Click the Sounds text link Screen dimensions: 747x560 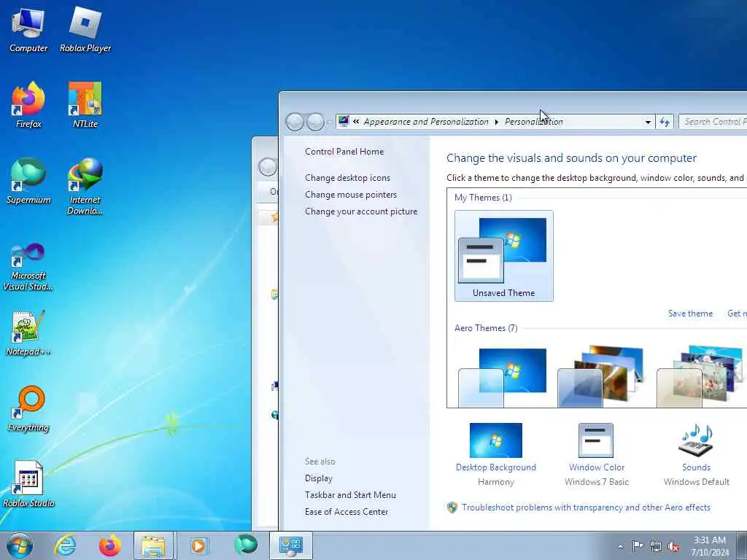[x=696, y=467]
